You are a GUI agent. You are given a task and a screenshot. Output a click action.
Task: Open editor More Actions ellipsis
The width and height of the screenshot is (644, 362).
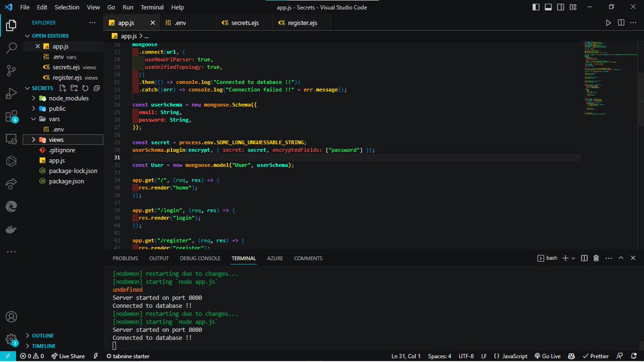pyautogui.click(x=634, y=23)
